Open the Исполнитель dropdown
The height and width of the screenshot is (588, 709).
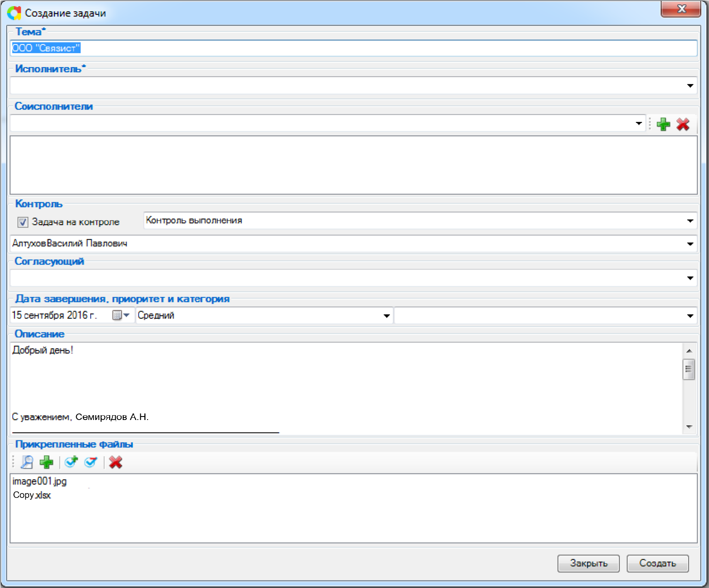pos(690,86)
